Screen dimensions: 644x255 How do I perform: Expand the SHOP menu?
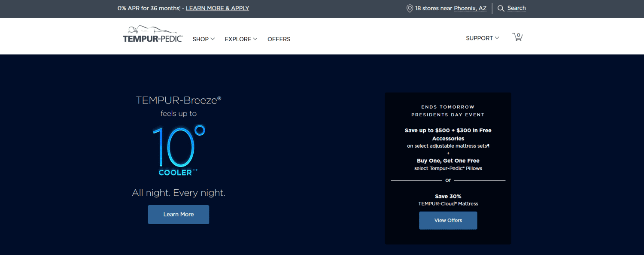(204, 39)
